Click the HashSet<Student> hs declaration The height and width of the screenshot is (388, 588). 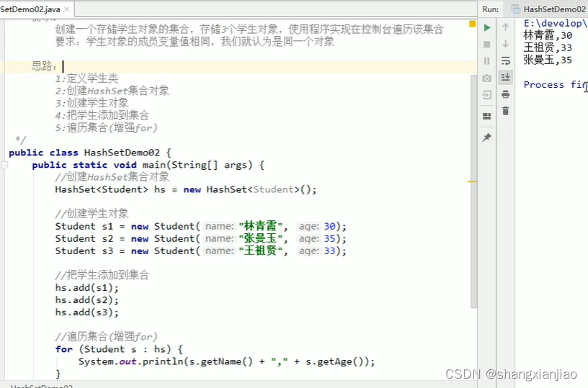click(186, 189)
